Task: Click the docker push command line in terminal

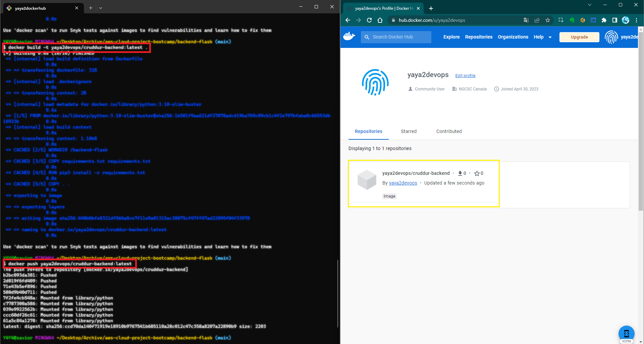Action: coord(70,264)
